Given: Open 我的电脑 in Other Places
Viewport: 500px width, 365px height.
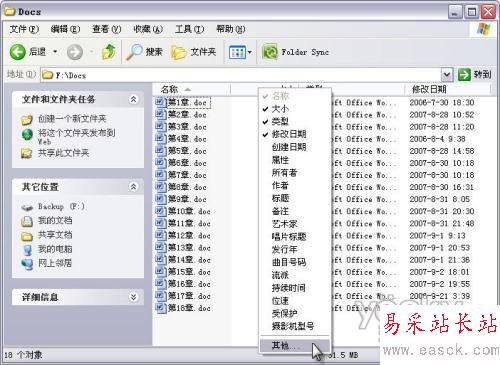Looking at the screenshot, I should 55,249.
